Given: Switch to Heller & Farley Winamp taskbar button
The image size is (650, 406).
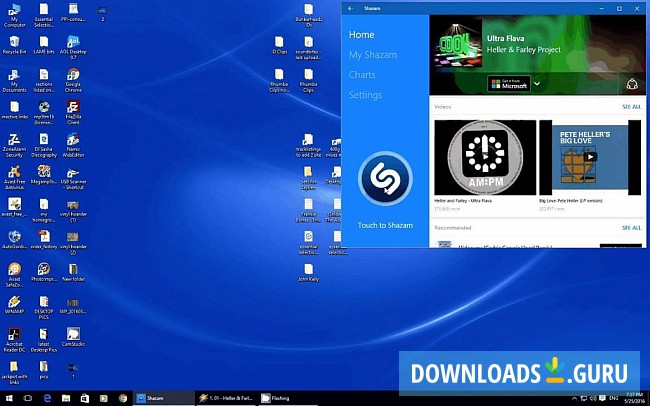Looking at the screenshot, I should pos(226,399).
